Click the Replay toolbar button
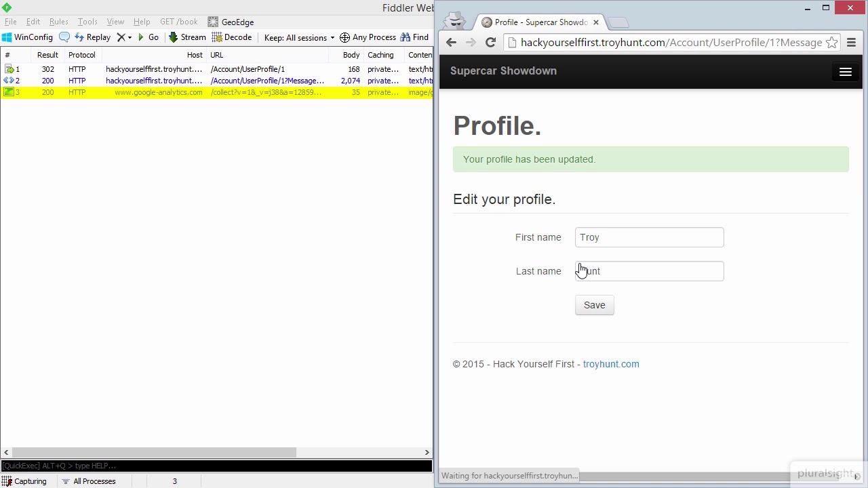The image size is (868, 488). (93, 37)
